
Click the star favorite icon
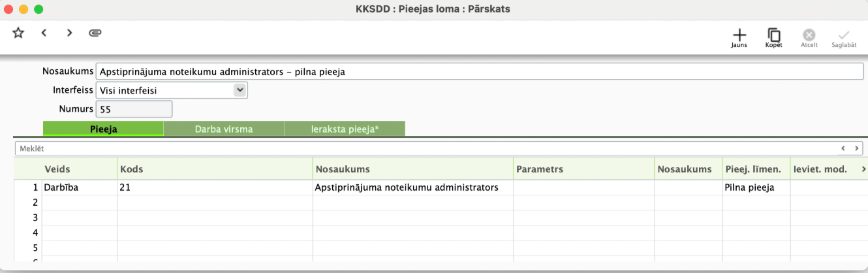coord(18,33)
